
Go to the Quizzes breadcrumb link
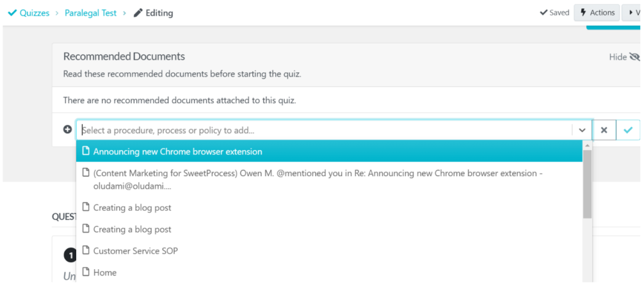tap(34, 13)
